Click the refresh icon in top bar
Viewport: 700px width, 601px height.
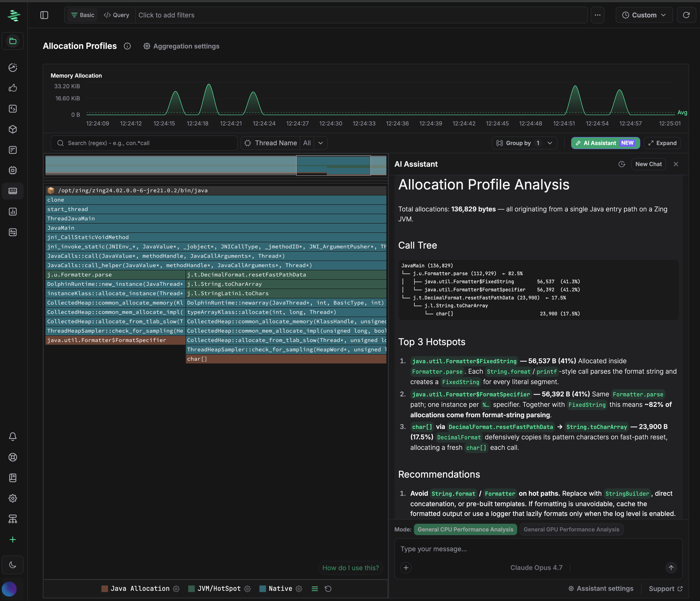pos(686,15)
